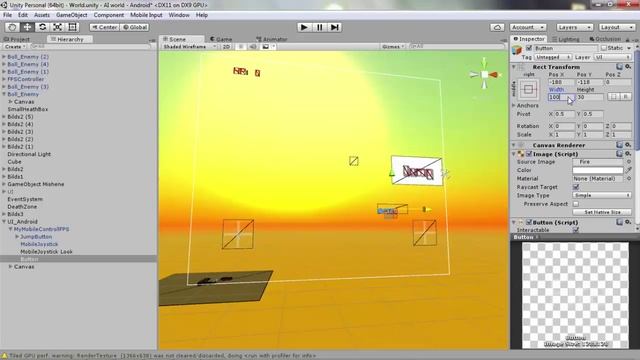Expand the Canvas under UI_Android
Image resolution: width=640 pixels, height=360 pixels.
(x=11, y=267)
